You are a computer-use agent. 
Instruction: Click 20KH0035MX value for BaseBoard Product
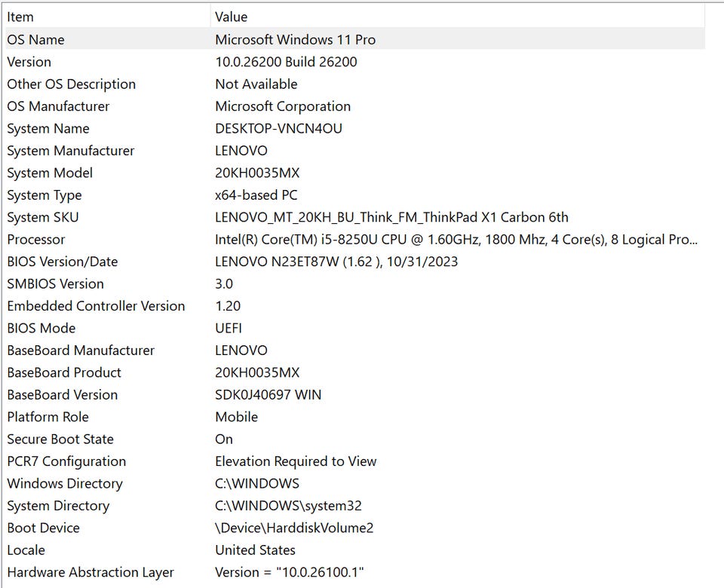pos(257,372)
